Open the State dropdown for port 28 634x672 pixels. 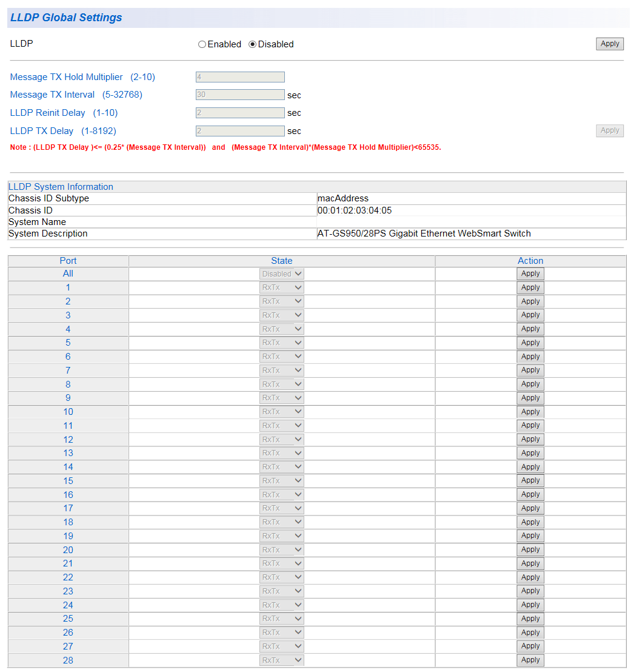click(282, 660)
